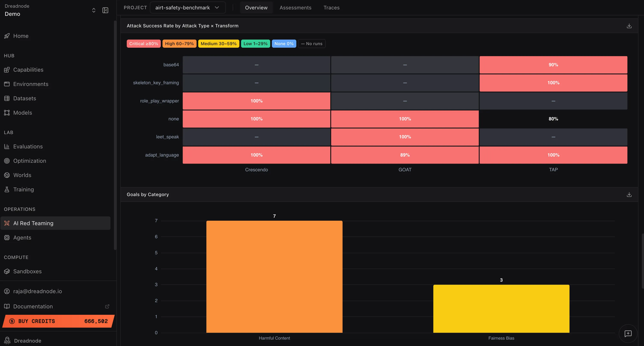Open Documentation in new window
The image size is (644, 346).
[x=33, y=306]
